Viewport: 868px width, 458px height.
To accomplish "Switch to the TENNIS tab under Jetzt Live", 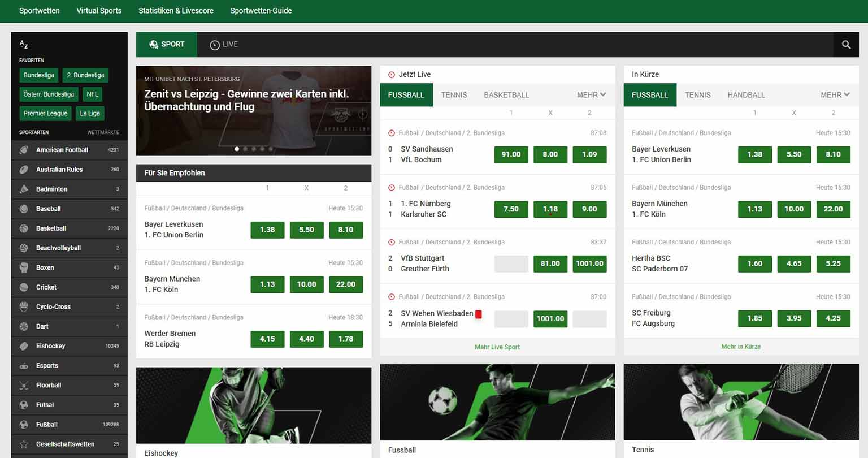I will click(454, 94).
